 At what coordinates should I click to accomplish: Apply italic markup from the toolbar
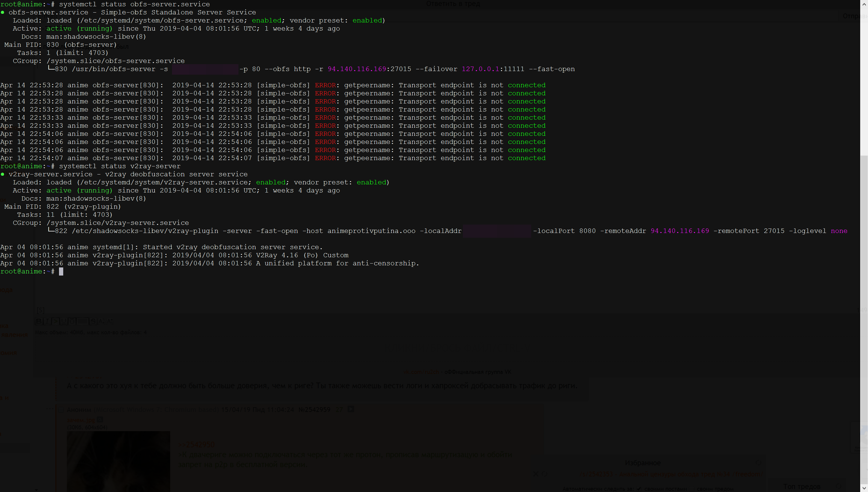[47, 321]
